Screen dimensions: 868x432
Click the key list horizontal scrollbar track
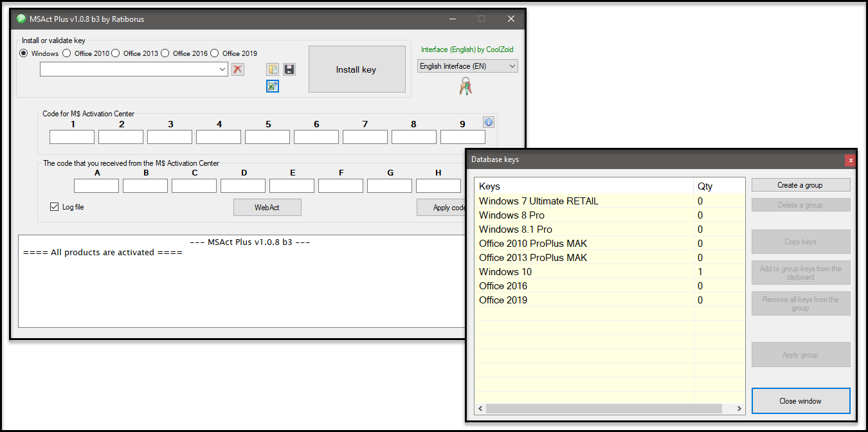pos(610,409)
